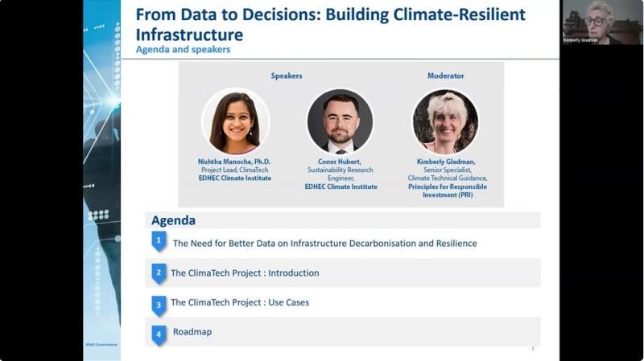Viewport: 644px width, 361px height.
Task: Click the number 1 agenda badge
Action: [x=159, y=241]
